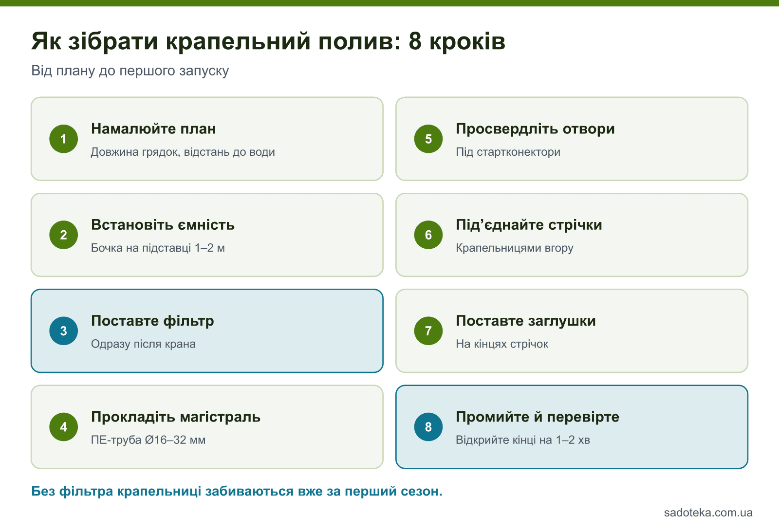Click the blue step 3 badge
The width and height of the screenshot is (779, 532).
[64, 331]
